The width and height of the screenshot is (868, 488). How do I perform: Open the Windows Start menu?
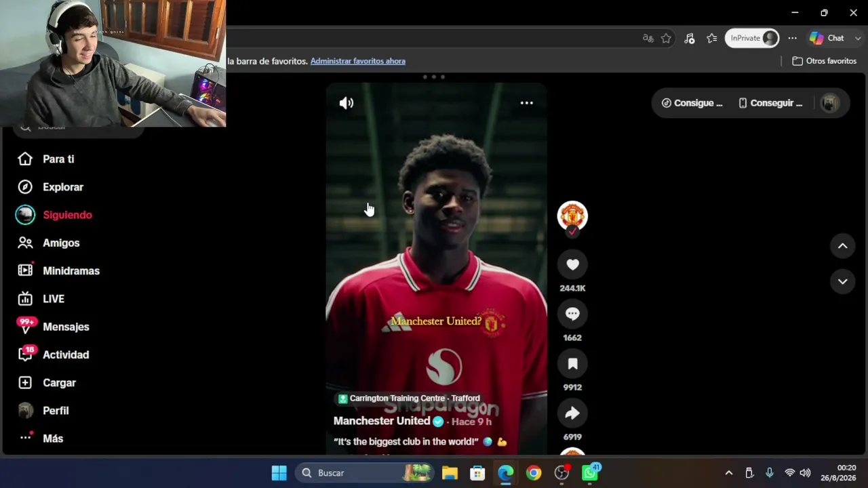point(279,473)
